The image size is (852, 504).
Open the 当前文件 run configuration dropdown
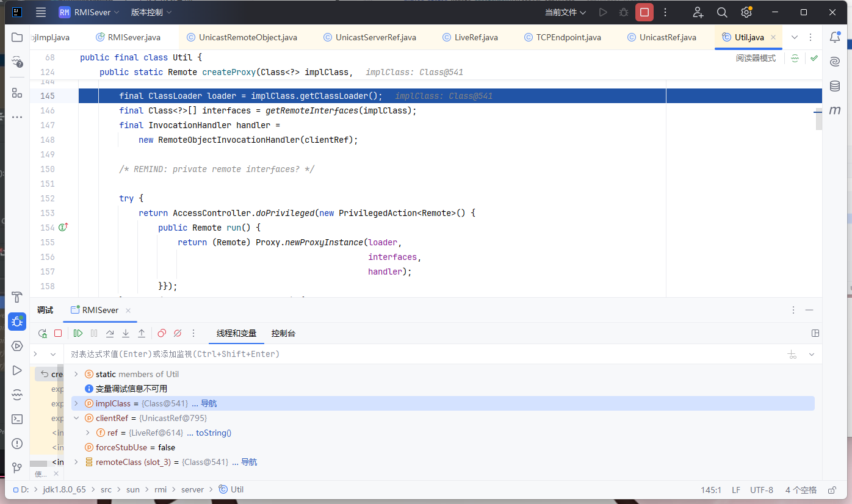coord(565,12)
